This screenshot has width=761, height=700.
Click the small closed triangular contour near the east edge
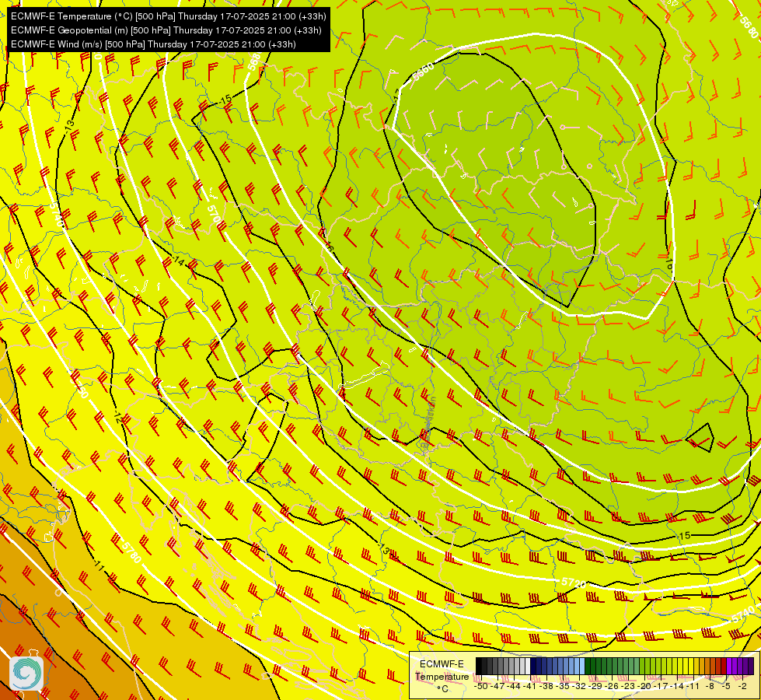pyautogui.click(x=700, y=438)
